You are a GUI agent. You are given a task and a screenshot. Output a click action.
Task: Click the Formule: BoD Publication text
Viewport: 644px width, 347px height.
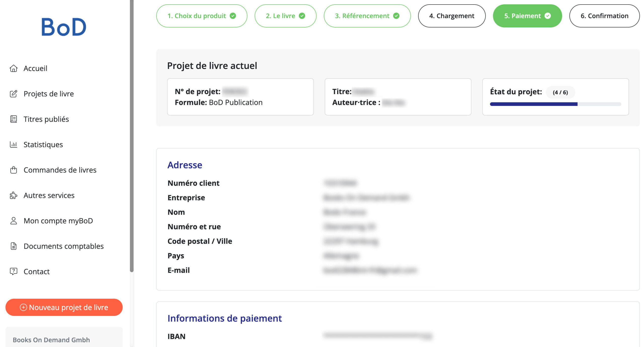[x=219, y=102]
